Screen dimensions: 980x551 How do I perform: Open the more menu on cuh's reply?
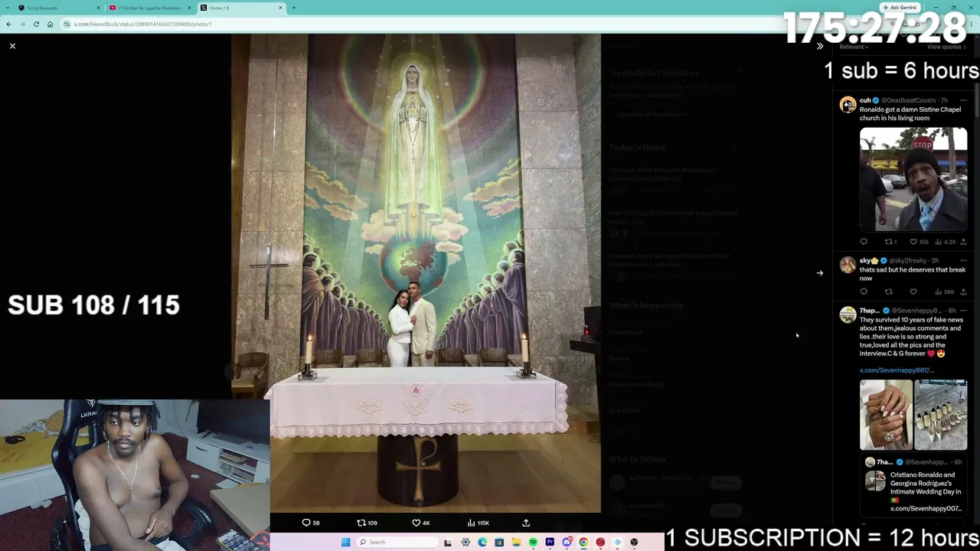[x=963, y=100]
